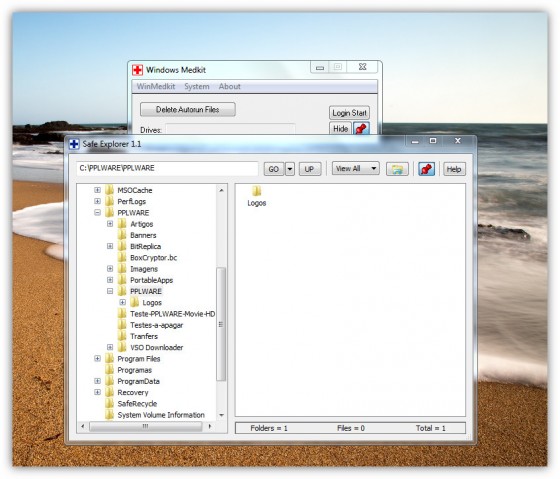Expand the MSOCache tree node

click(97, 190)
